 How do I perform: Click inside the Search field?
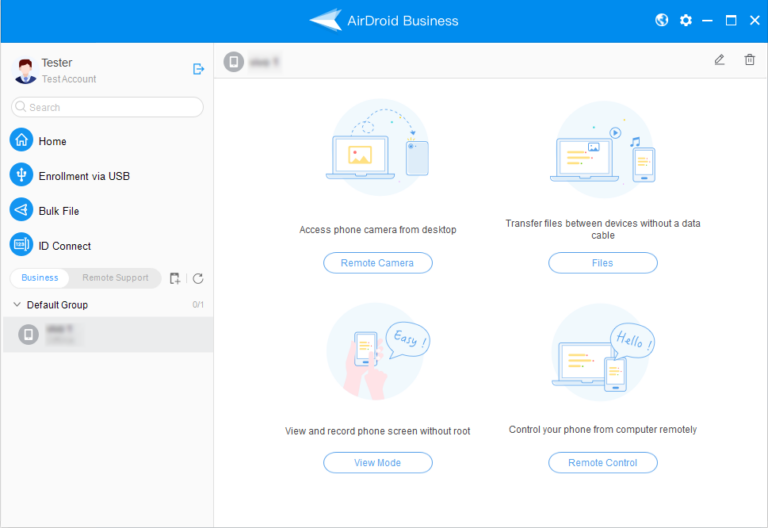107,107
